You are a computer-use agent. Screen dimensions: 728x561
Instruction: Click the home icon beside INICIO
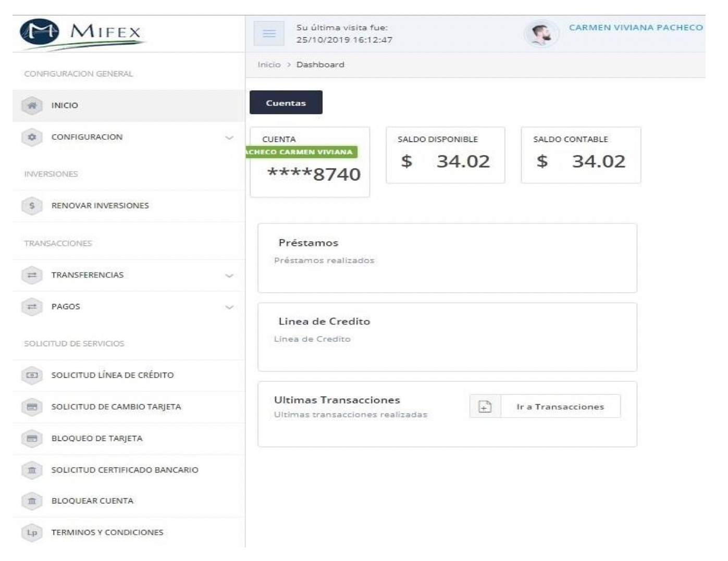(32, 106)
